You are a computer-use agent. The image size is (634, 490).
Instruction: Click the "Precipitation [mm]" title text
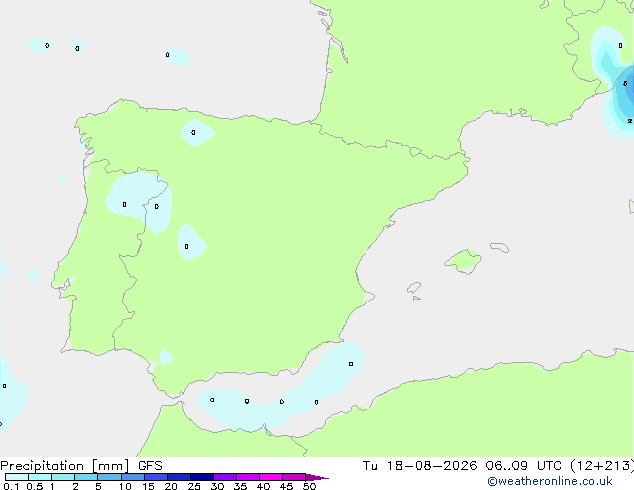click(64, 466)
